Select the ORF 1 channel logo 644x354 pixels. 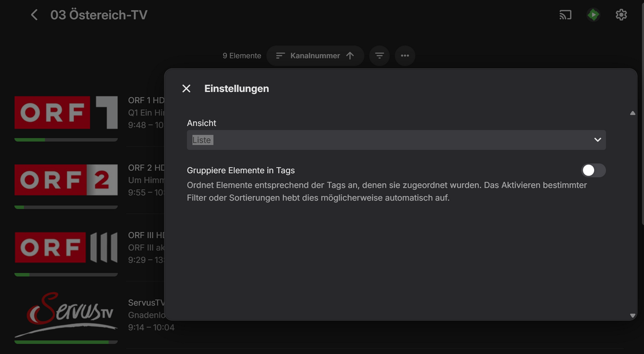(x=66, y=113)
